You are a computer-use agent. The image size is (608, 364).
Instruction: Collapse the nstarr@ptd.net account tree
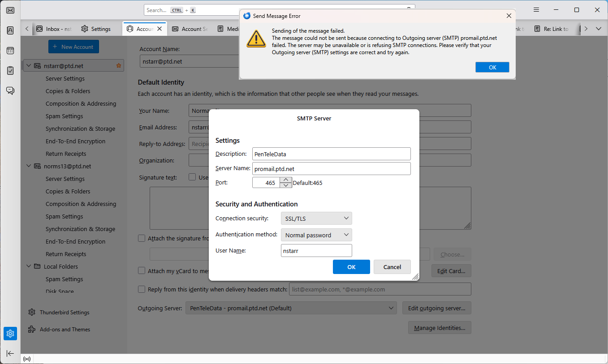click(x=29, y=66)
